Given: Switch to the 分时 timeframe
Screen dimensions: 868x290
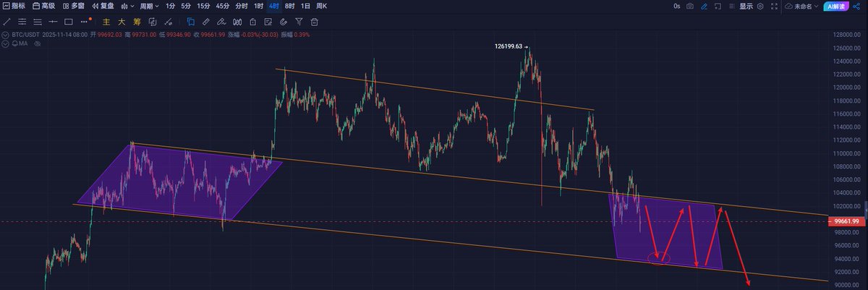Looking at the screenshot, I should pyautogui.click(x=242, y=6).
